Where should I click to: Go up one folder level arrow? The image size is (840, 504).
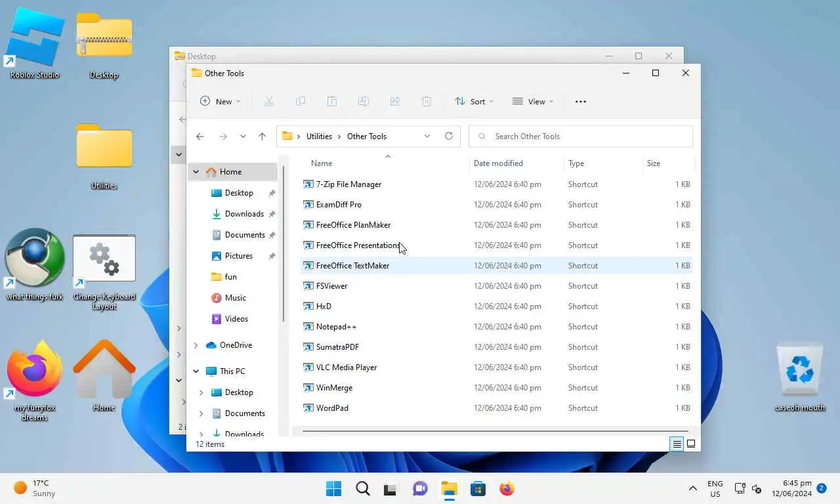tap(262, 136)
